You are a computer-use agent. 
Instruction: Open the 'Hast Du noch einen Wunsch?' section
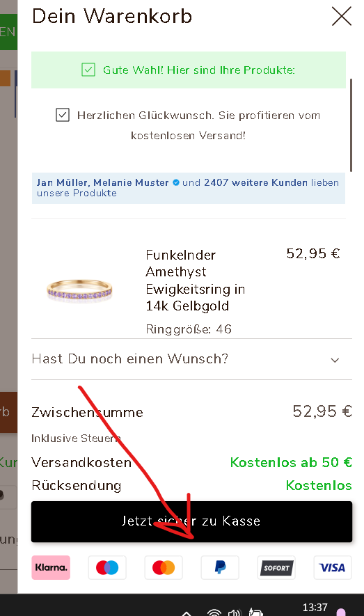191,359
